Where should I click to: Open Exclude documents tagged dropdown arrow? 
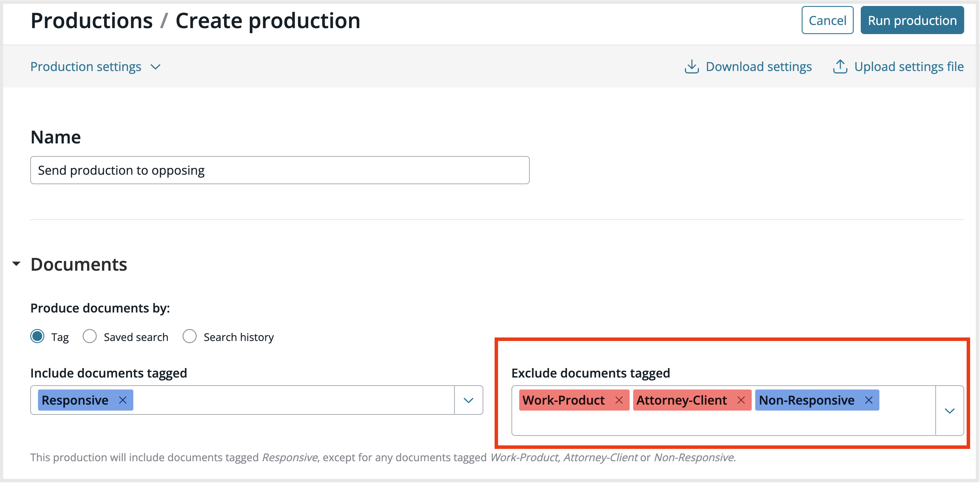click(x=949, y=411)
